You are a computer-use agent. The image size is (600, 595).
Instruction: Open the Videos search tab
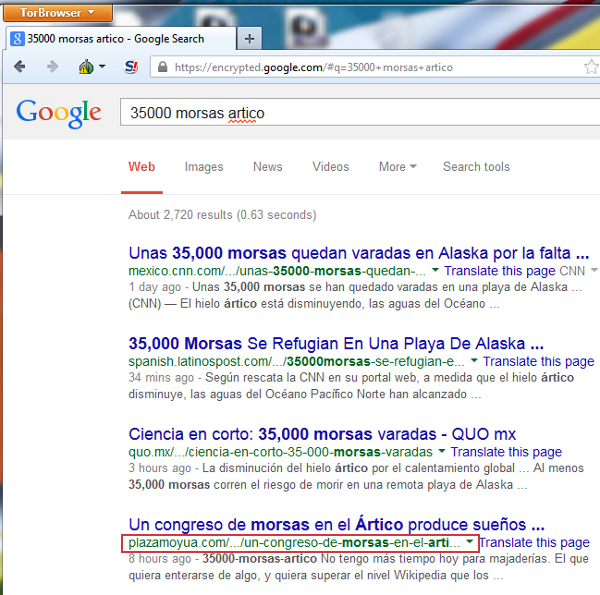point(330,167)
